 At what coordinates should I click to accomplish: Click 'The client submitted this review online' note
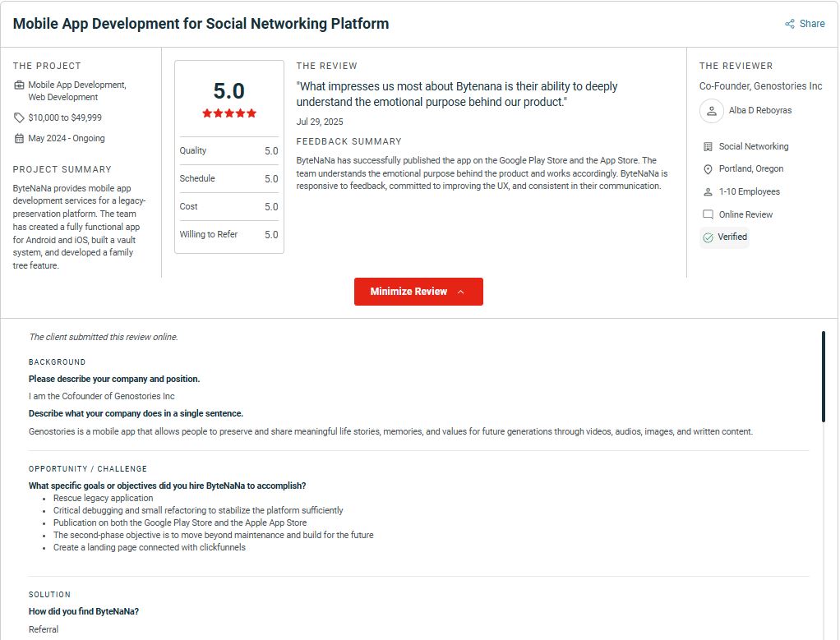click(104, 337)
